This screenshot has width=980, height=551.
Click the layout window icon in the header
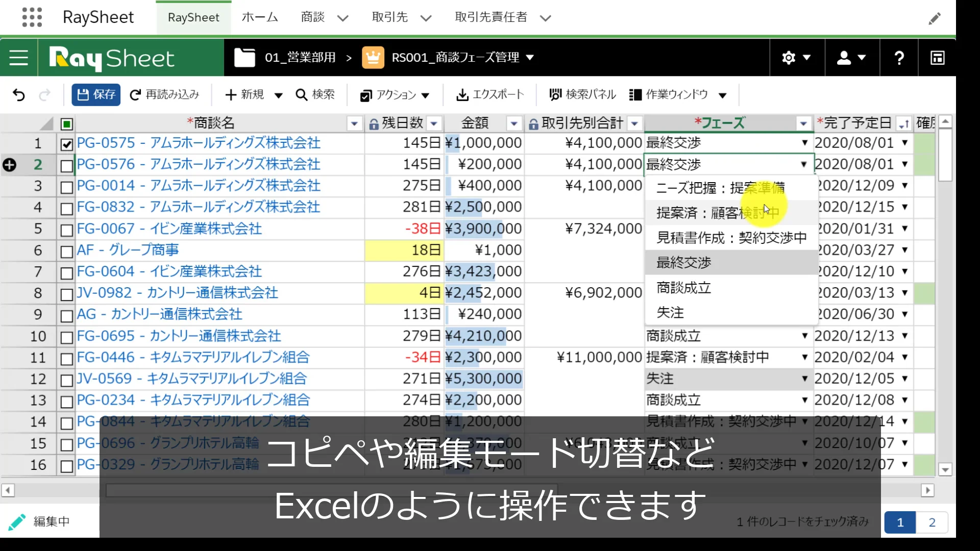pyautogui.click(x=938, y=58)
